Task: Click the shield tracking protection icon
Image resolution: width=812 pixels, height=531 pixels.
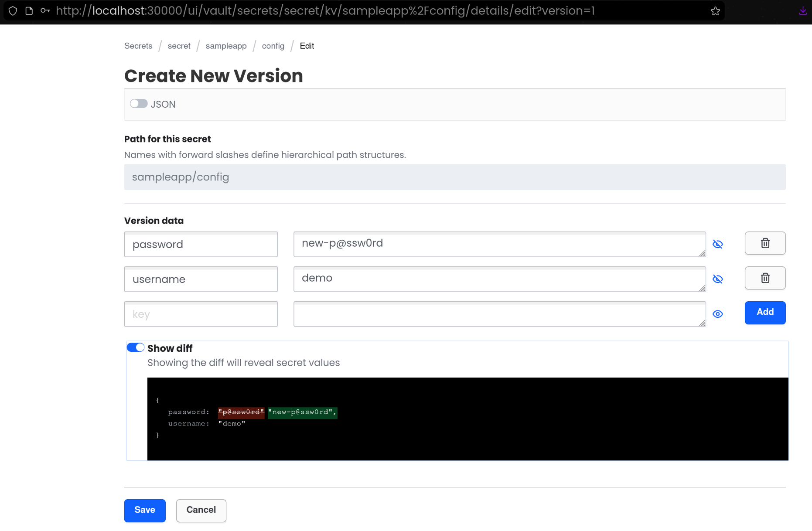Action: click(x=13, y=11)
